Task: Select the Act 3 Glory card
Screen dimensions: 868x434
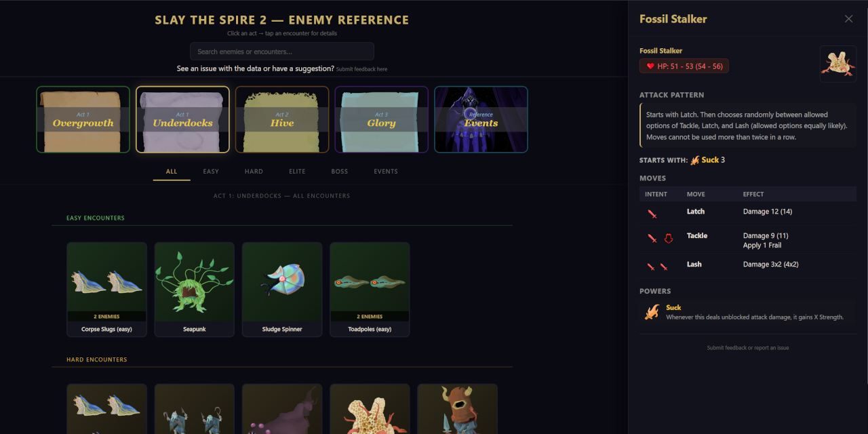Action: 381,119
